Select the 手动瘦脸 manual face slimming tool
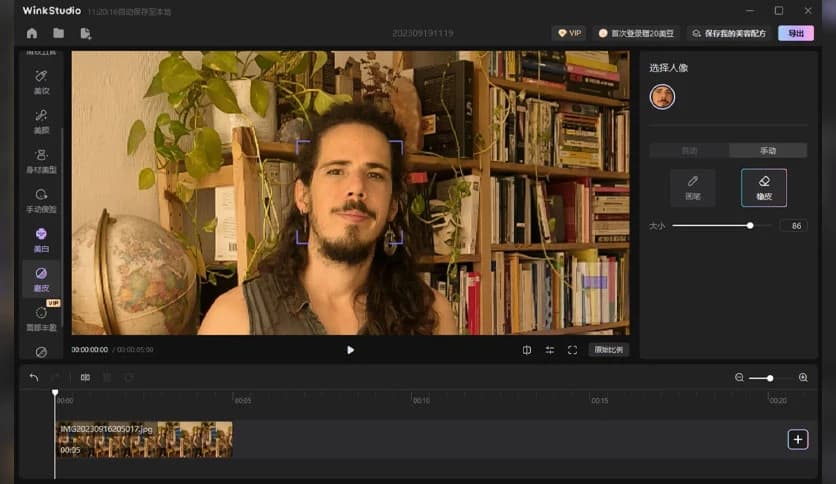This screenshot has height=484, width=836. point(41,200)
